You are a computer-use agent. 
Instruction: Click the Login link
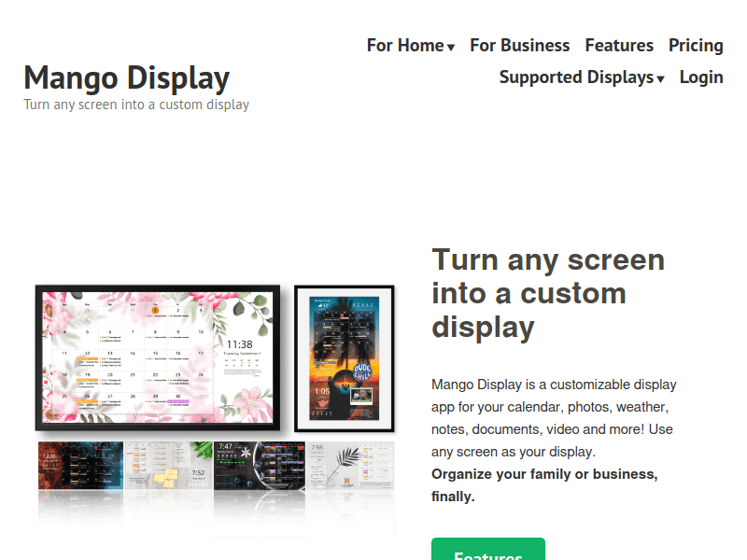pyautogui.click(x=701, y=77)
